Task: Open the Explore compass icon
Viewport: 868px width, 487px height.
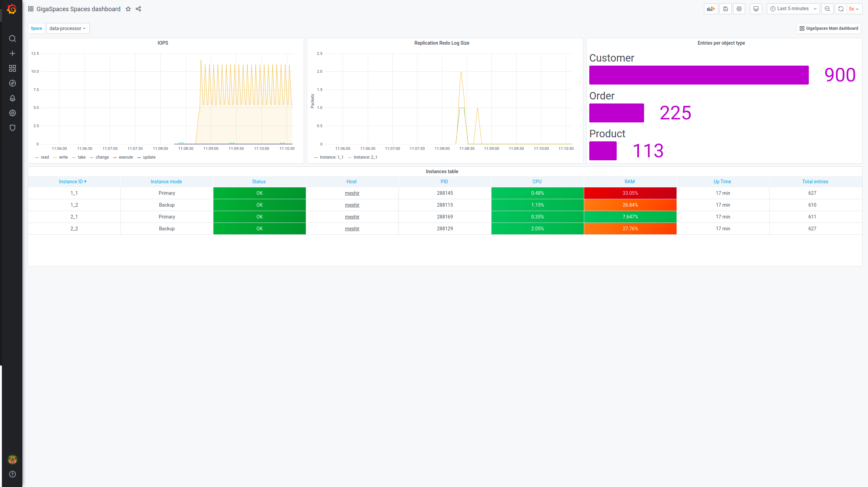Action: point(13,83)
